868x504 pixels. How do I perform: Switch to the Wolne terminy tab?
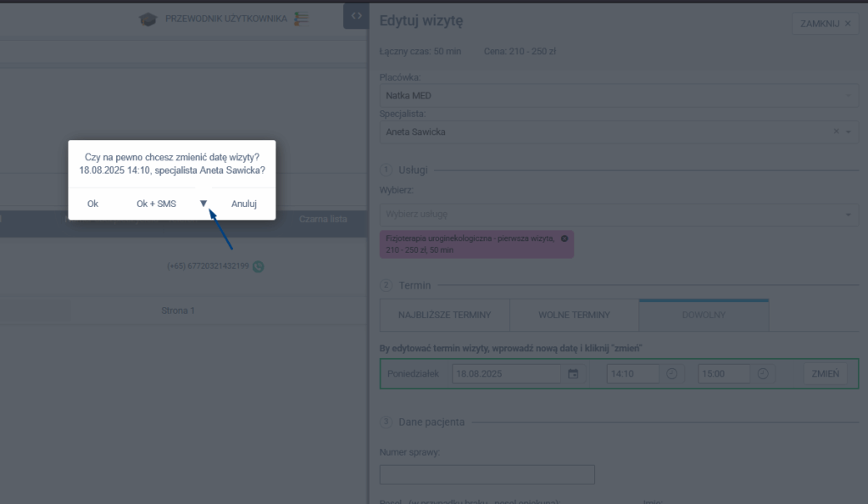click(x=574, y=315)
